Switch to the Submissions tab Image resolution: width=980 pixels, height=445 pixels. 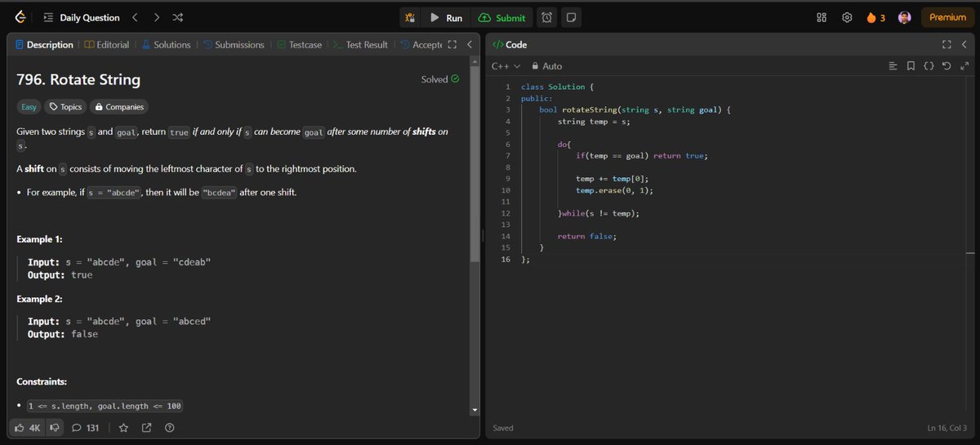[x=234, y=45]
